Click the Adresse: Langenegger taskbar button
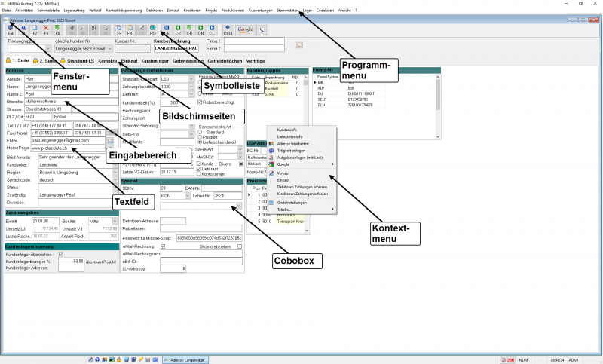 point(185,360)
